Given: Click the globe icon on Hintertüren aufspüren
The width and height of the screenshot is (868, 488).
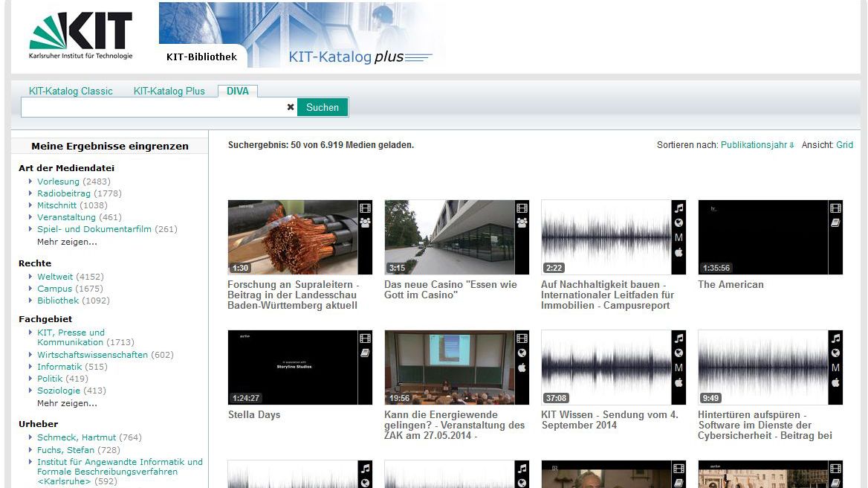Looking at the screenshot, I should [x=835, y=353].
